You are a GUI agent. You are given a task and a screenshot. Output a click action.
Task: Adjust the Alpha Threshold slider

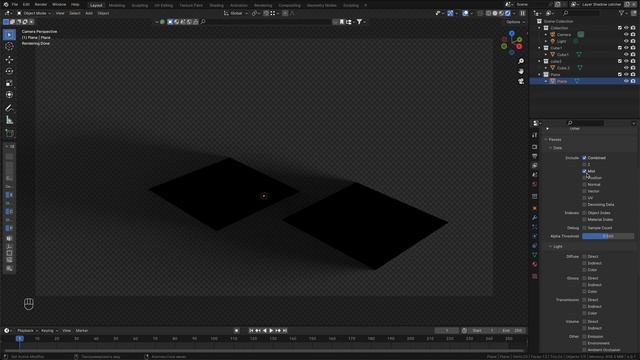point(608,236)
